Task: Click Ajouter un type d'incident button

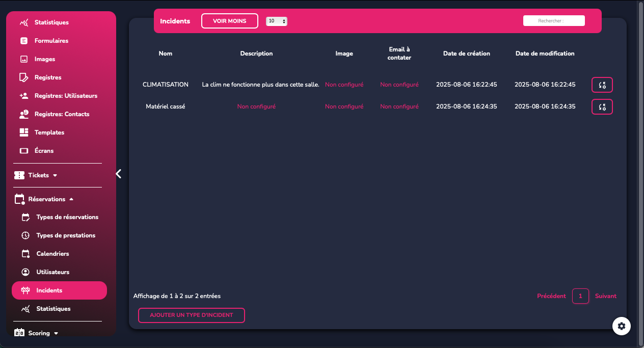Action: [x=191, y=315]
